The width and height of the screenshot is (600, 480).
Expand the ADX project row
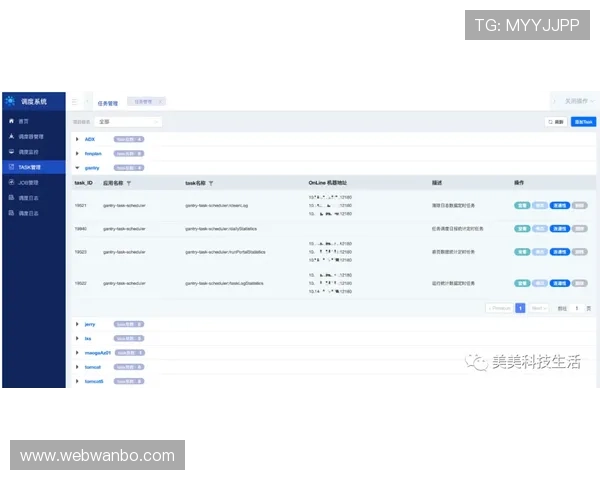tap(77, 139)
